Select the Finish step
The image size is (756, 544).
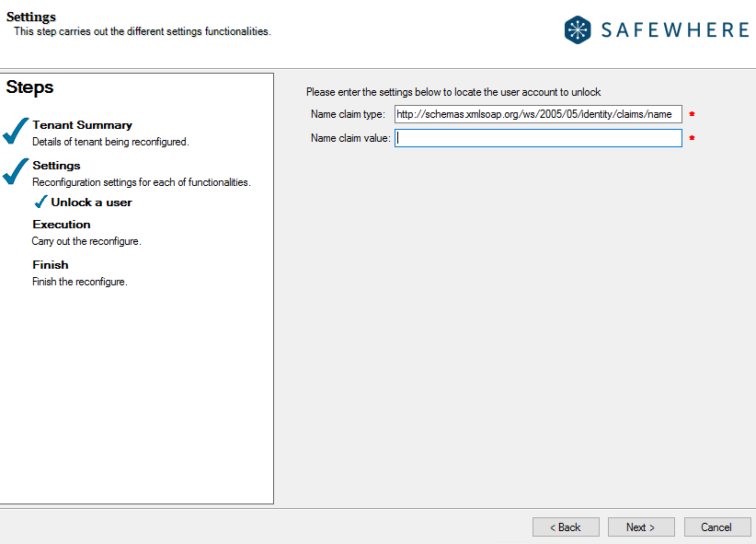coord(51,265)
